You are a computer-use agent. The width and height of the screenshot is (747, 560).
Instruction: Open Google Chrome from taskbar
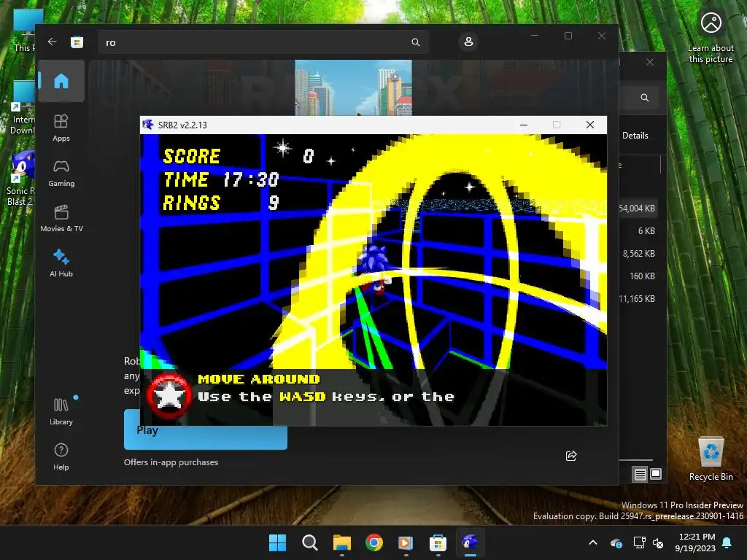tap(374, 542)
